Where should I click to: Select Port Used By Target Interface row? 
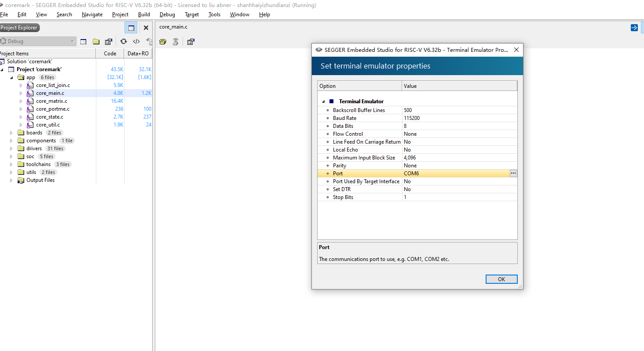(417, 181)
